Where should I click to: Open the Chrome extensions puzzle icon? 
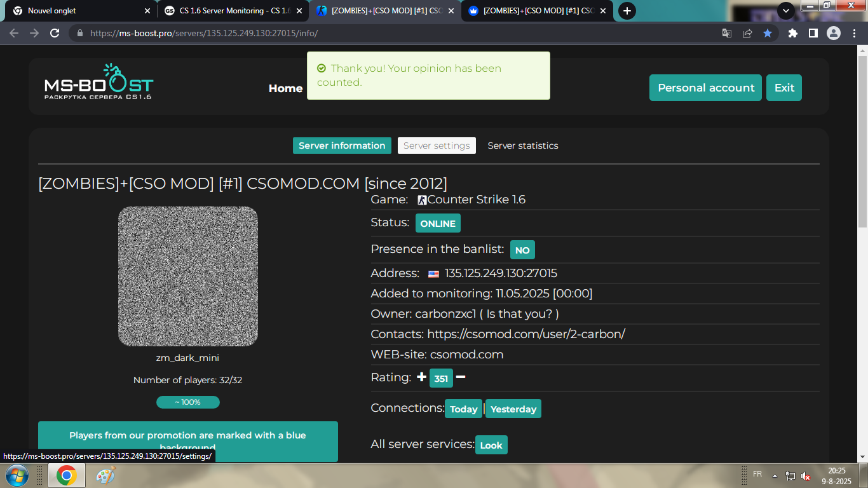(792, 33)
